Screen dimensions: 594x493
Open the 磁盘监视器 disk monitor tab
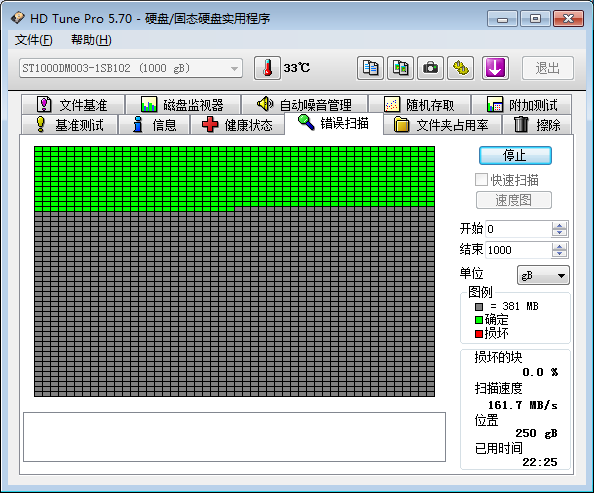183,105
